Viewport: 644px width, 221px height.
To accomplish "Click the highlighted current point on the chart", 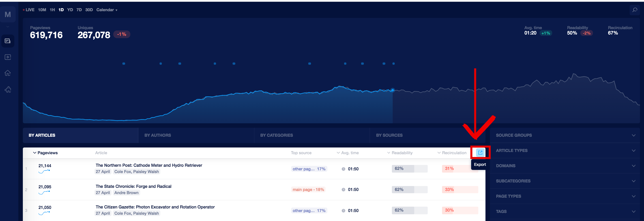I will (x=393, y=90).
